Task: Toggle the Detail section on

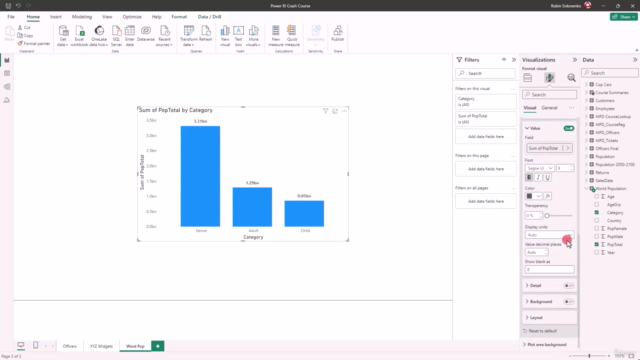Action: coord(569,286)
